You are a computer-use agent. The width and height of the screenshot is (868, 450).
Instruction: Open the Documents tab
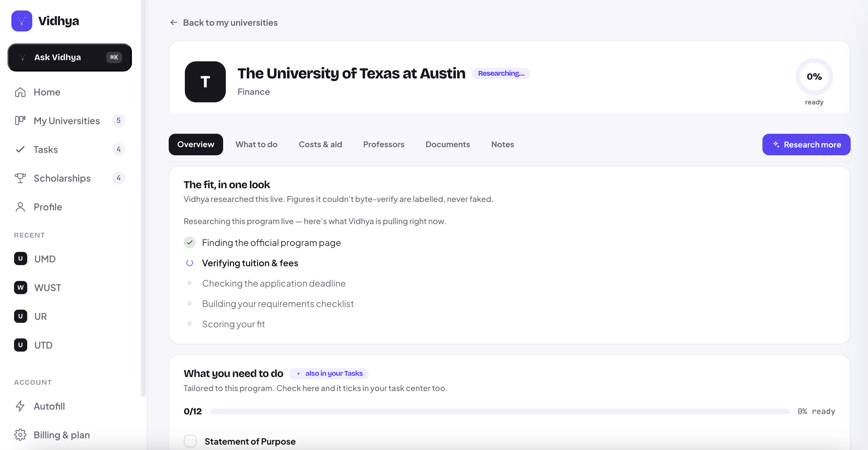pos(448,145)
